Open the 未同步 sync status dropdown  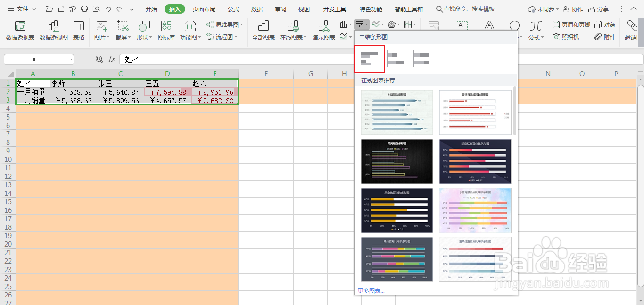[x=543, y=9]
